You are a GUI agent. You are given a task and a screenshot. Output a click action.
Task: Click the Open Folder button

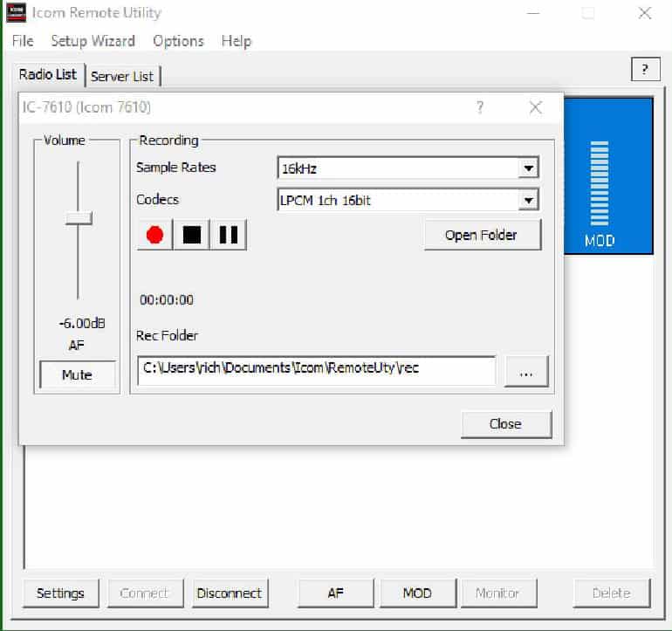tap(482, 235)
